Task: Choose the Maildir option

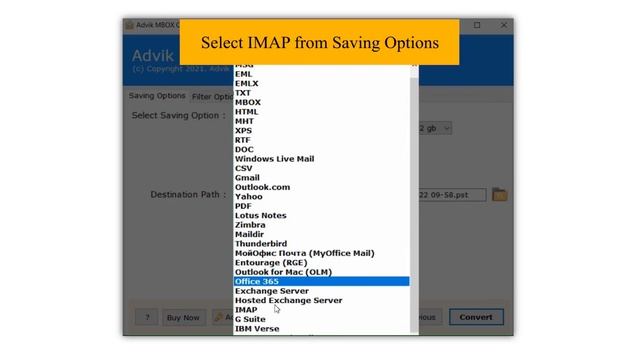Action: click(322, 234)
